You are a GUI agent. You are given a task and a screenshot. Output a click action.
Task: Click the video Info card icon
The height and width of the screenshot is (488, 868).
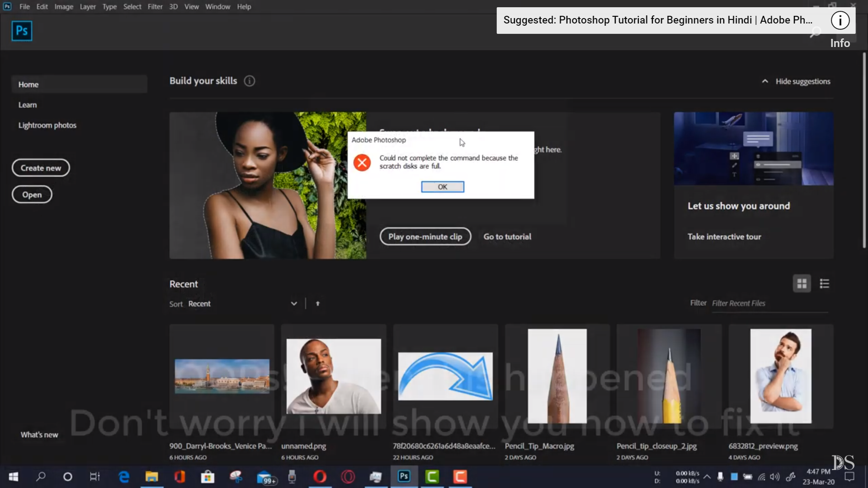[x=840, y=20]
